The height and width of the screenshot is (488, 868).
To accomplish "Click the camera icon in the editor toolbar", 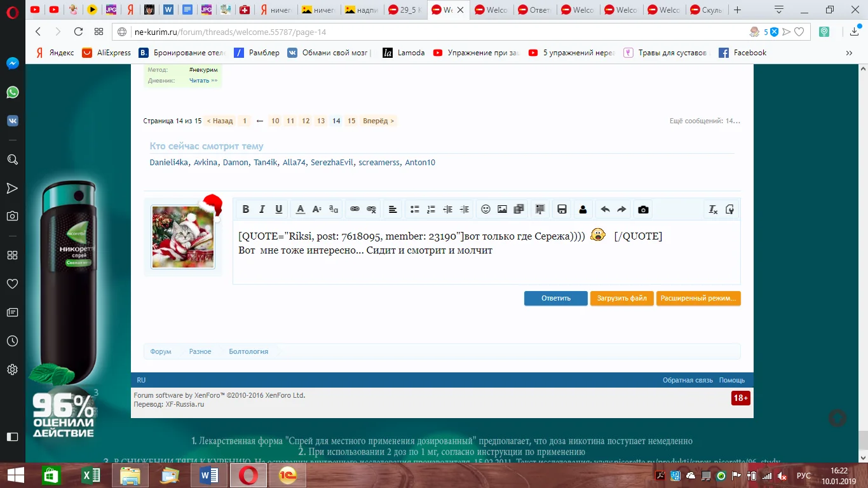I will tap(644, 210).
